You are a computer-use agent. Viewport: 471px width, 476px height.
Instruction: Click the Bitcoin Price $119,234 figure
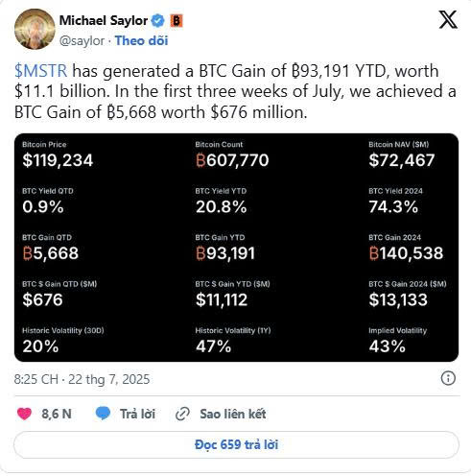tap(58, 160)
